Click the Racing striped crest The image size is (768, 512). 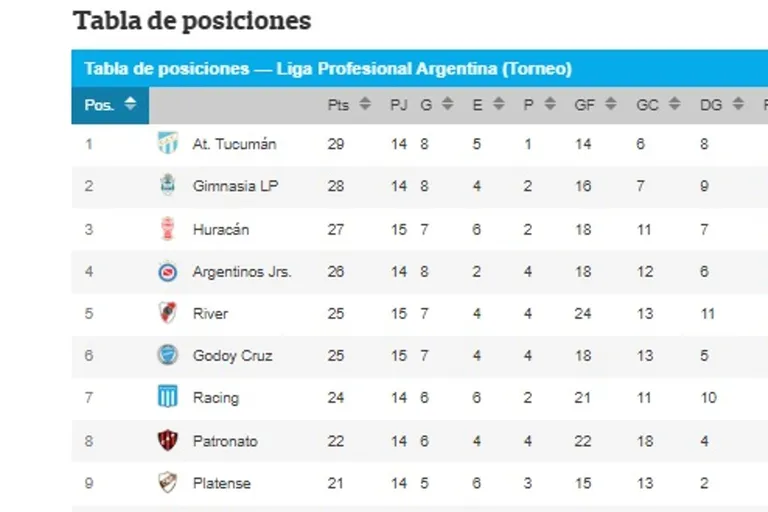click(168, 396)
